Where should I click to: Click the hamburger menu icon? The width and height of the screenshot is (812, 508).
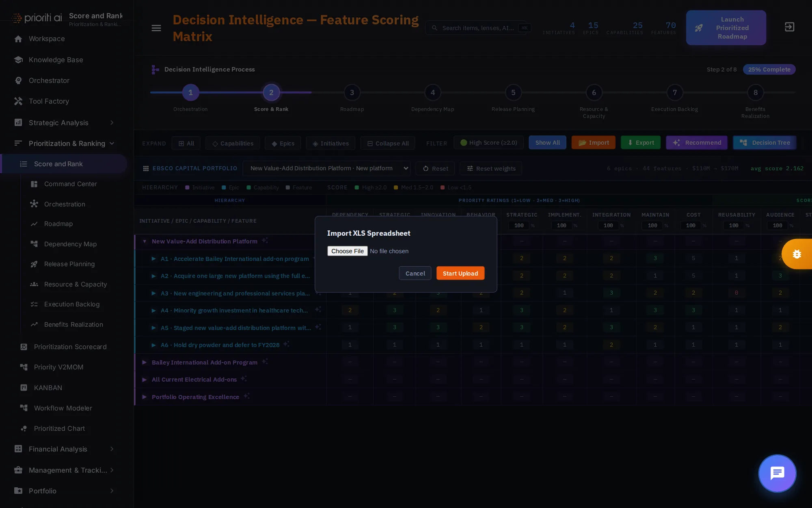tap(156, 28)
